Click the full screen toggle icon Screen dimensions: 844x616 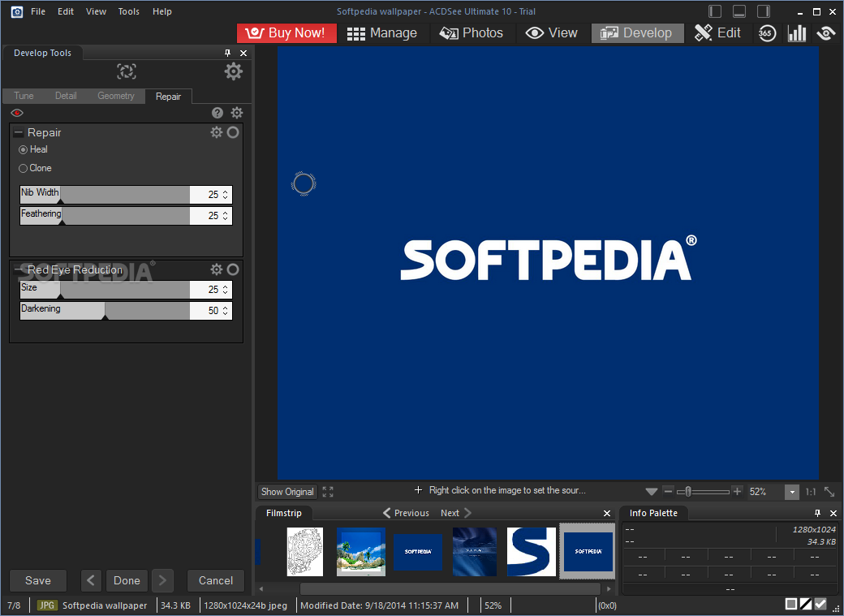[328, 492]
